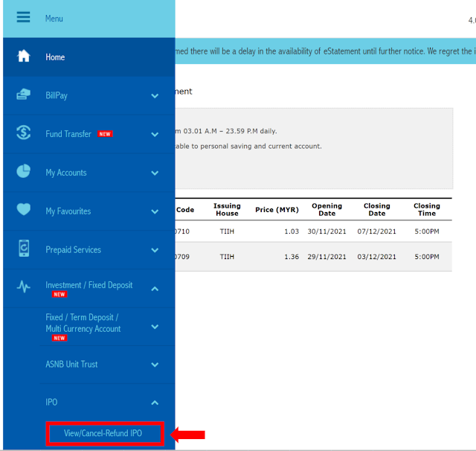The height and width of the screenshot is (451, 476).
Task: Select ASNB Unit Trust label
Action: pos(71,364)
